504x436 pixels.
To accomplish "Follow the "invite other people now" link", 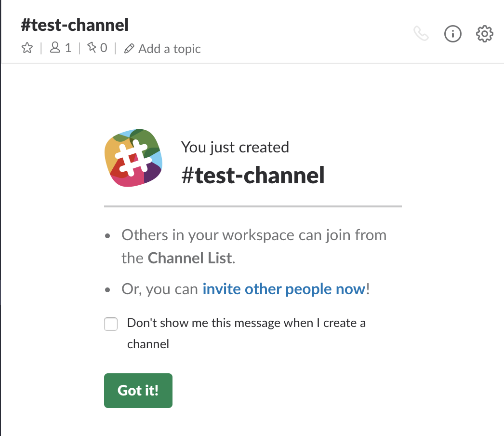I will click(x=284, y=289).
